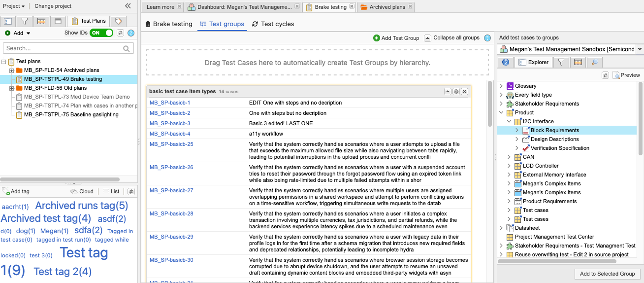The image size is (644, 283).
Task: Click the Datasheet item icon in explorer
Action: [510, 228]
